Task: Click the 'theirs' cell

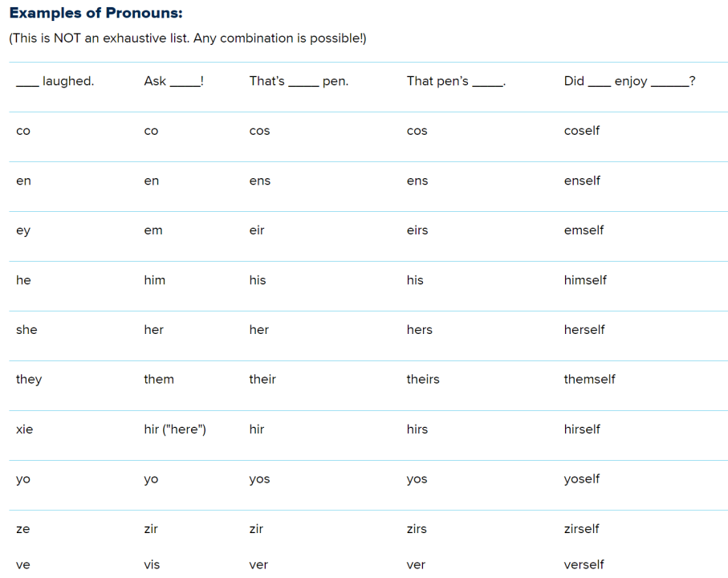Action: (423, 380)
